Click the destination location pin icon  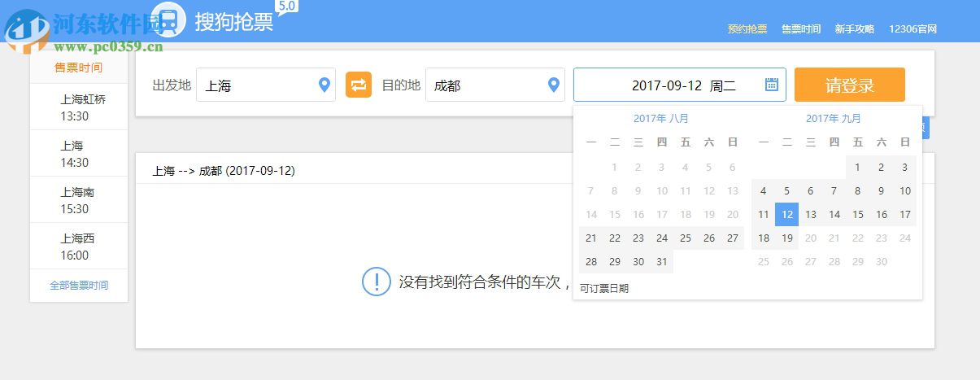click(554, 85)
